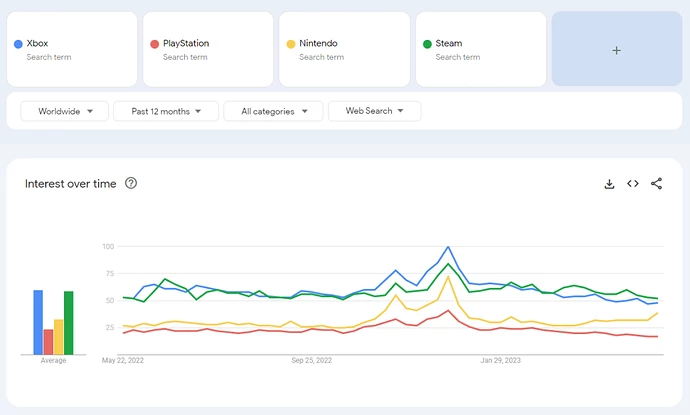
Task: Share the interest over time chart
Action: (657, 184)
